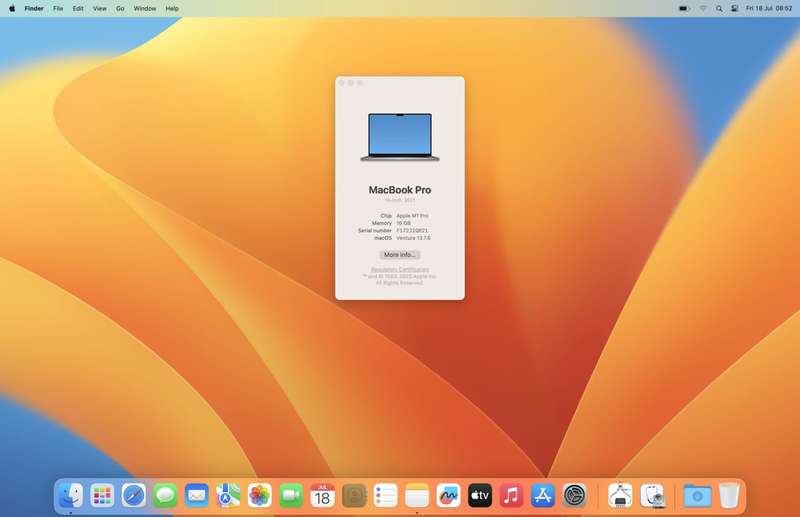Select the 16 GB memory value
800x517 pixels.
[x=404, y=223]
